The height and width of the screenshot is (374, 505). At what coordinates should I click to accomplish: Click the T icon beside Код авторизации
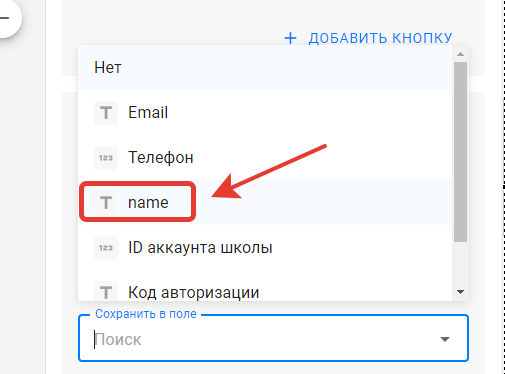tap(106, 291)
